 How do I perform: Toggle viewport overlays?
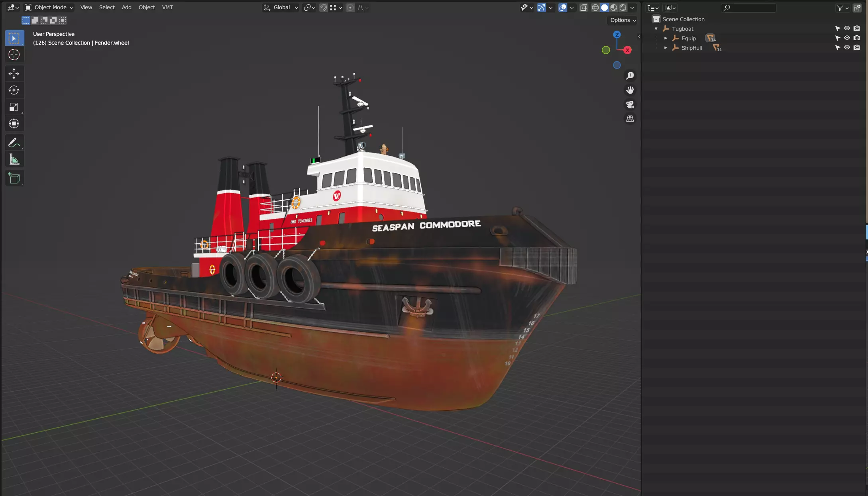click(x=563, y=8)
